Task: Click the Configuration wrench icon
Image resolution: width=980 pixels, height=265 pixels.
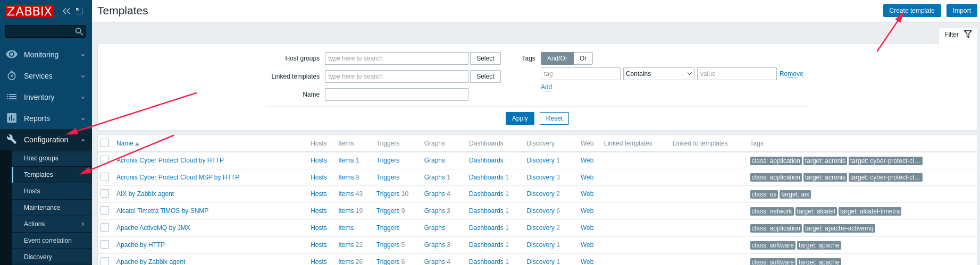Action: [x=12, y=140]
